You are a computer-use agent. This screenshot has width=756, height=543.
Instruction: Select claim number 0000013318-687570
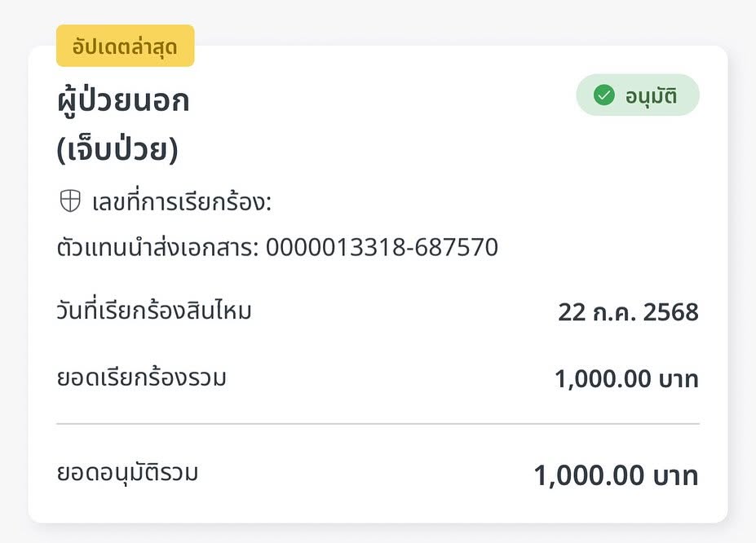[x=382, y=247]
